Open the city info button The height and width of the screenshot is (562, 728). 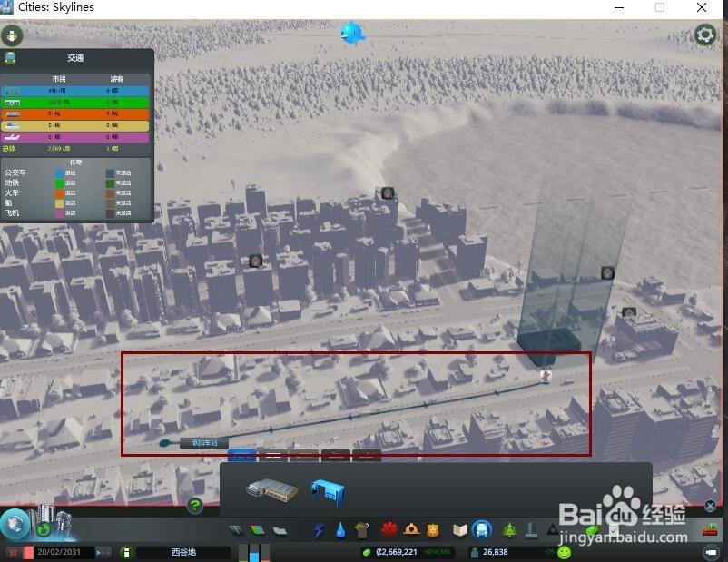click(x=125, y=552)
